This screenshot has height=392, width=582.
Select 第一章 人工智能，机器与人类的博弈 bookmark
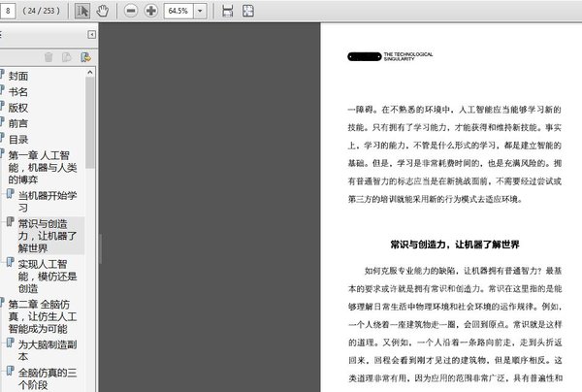click(43, 168)
